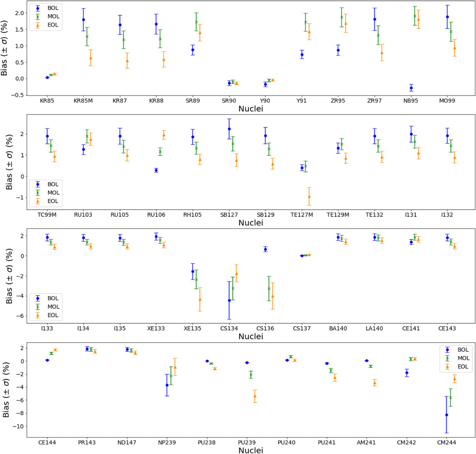476x454 pixels.
Task: Select the CM244 nucleus label
Action: coord(447,443)
